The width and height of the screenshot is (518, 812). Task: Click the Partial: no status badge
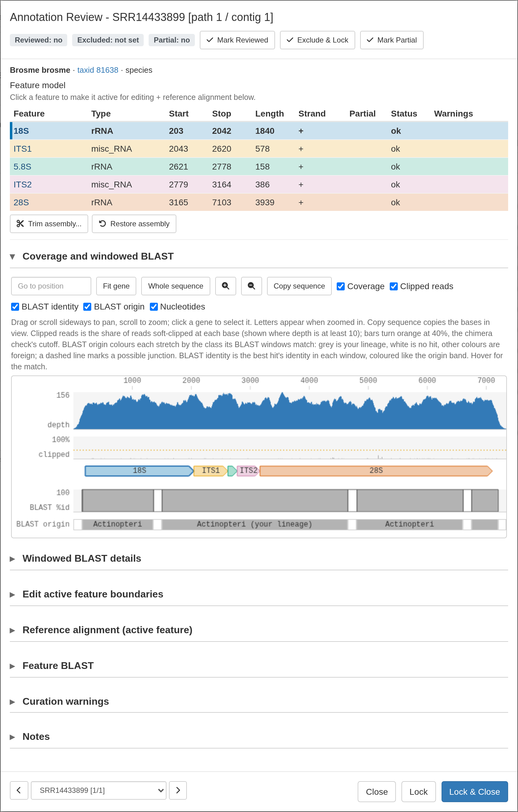[x=172, y=40]
